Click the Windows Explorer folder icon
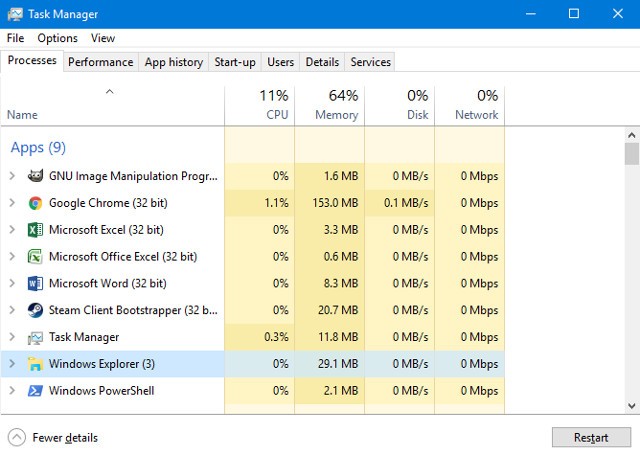Viewport: 640px width, 455px height. pos(35,364)
